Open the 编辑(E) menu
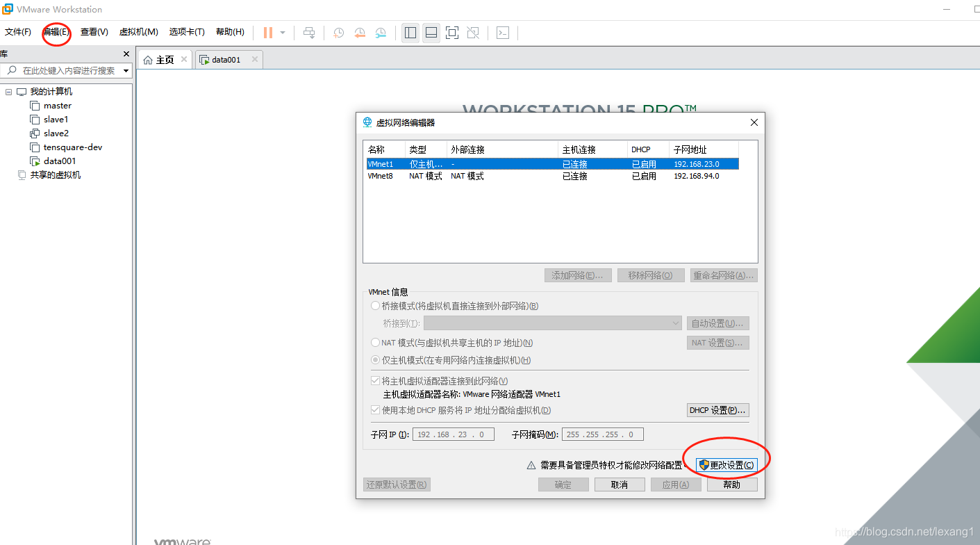 tap(56, 32)
